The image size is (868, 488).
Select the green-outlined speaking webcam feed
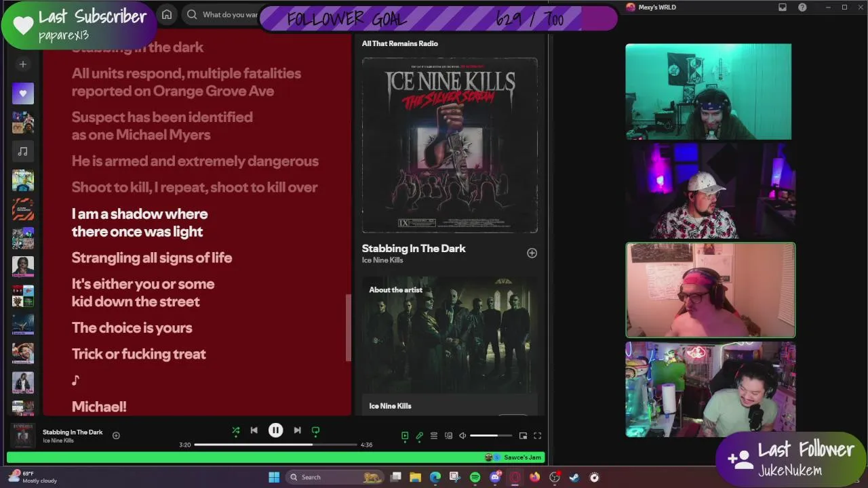(x=710, y=290)
